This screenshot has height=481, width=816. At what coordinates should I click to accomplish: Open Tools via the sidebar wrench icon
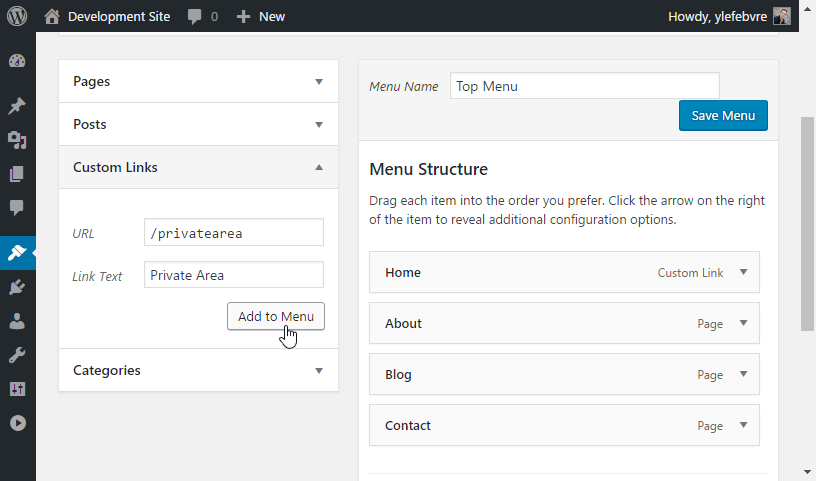coord(17,355)
